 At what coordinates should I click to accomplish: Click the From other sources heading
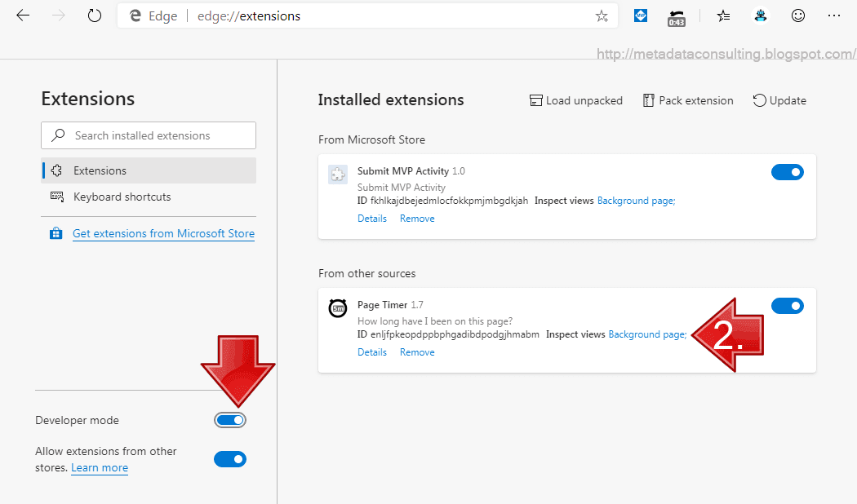[x=366, y=273]
